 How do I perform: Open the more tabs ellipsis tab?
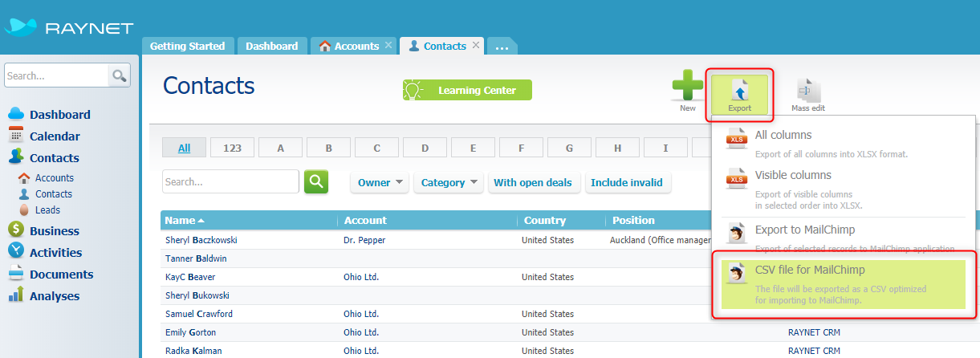[502, 47]
